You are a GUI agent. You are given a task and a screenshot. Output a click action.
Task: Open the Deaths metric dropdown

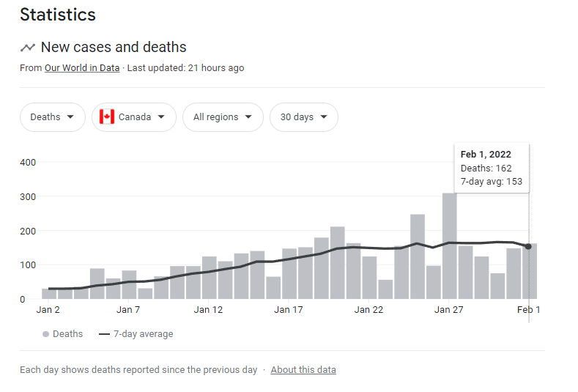pyautogui.click(x=52, y=117)
